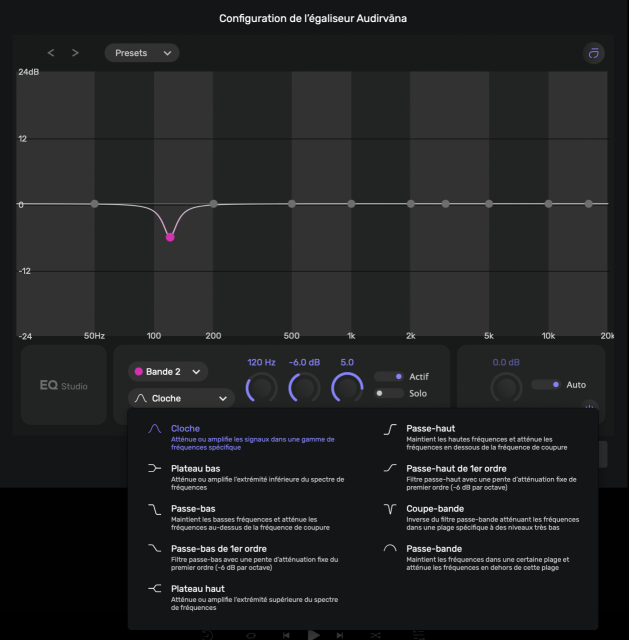The width and height of the screenshot is (629, 640).
Task: Collapse the Cloche filter type dropdown
Action: (181, 398)
